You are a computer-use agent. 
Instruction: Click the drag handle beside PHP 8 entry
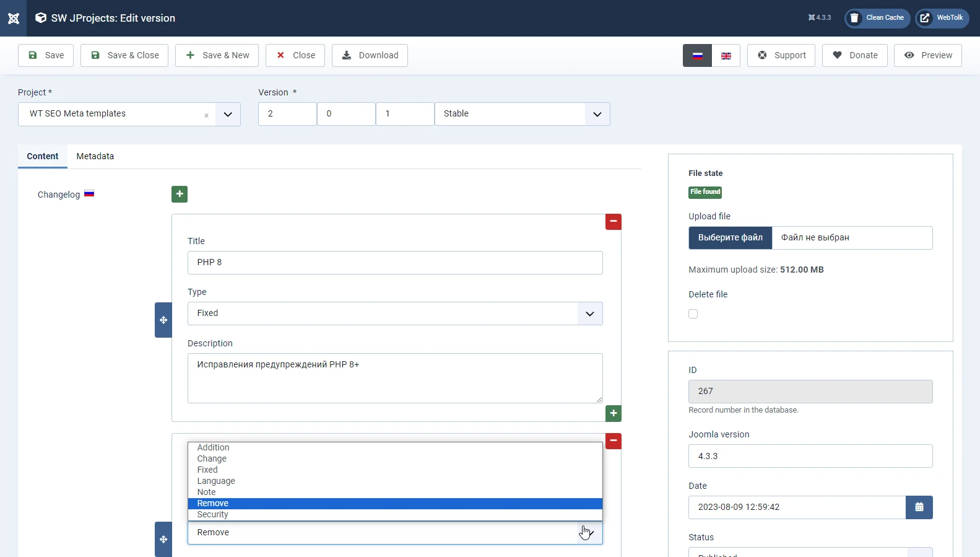pyautogui.click(x=163, y=320)
